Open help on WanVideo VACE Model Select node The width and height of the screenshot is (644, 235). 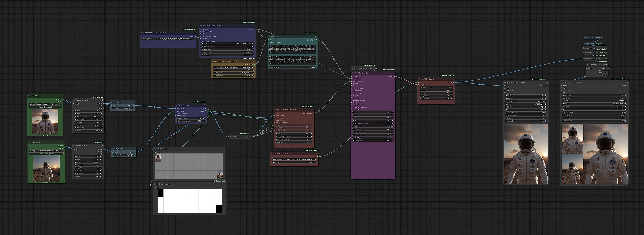click(194, 33)
